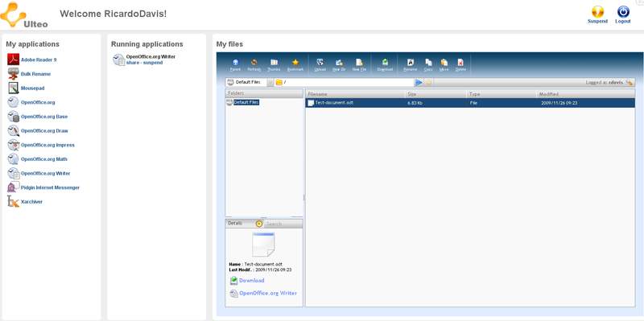644x321 pixels.
Task: Open the Details tab
Action: pos(235,224)
